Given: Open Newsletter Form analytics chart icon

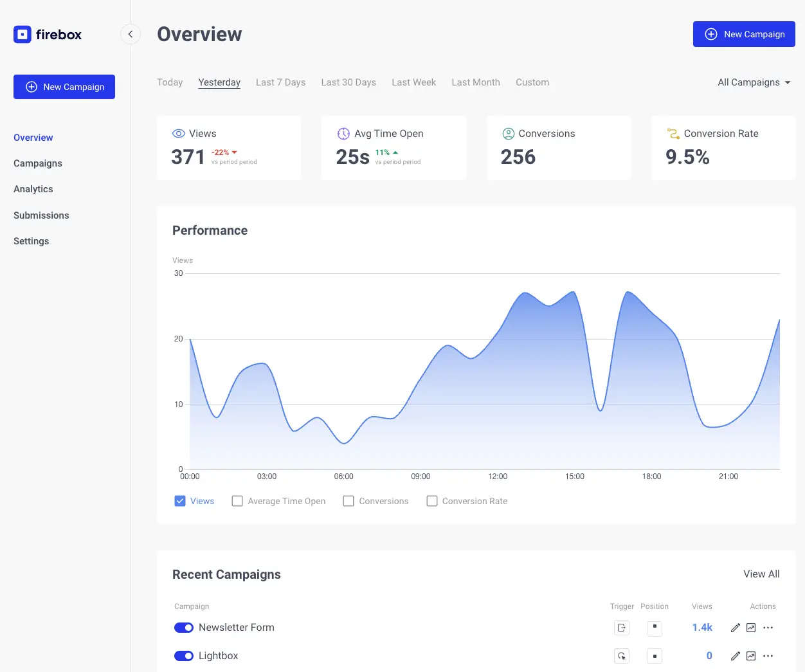Looking at the screenshot, I should click(x=751, y=628).
